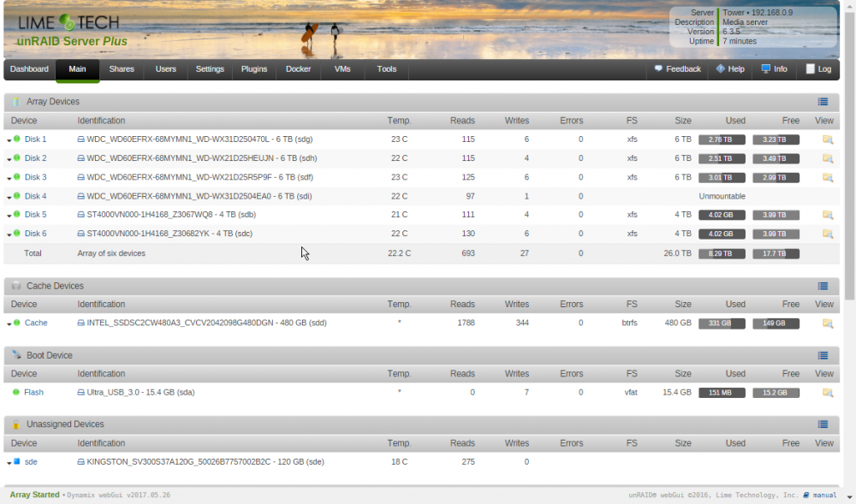Click drive icon beside WD-WX21D25R5P9F identification
Viewport: 856px width, 504px height.
pyautogui.click(x=80, y=177)
